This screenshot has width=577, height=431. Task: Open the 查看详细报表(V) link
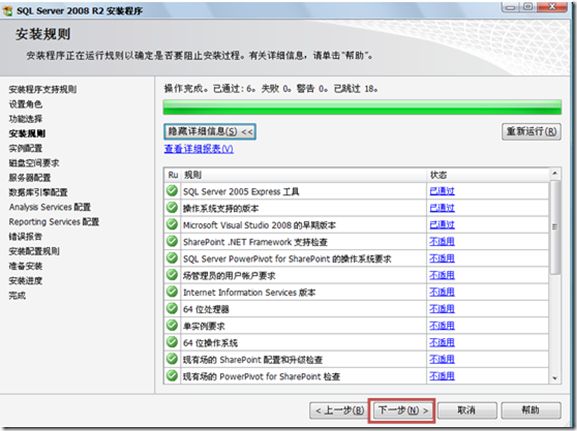[x=199, y=149]
